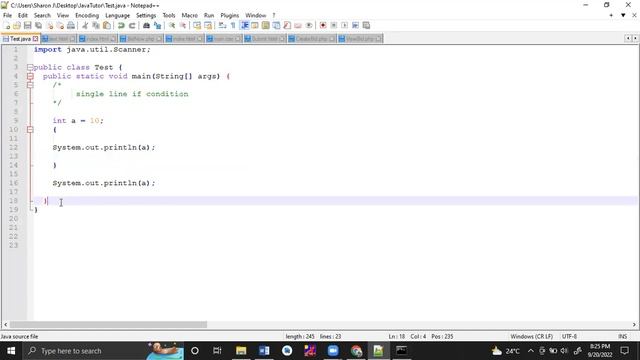640x360 pixels.
Task: Click the Open file toolbar icon
Action: tap(17, 26)
